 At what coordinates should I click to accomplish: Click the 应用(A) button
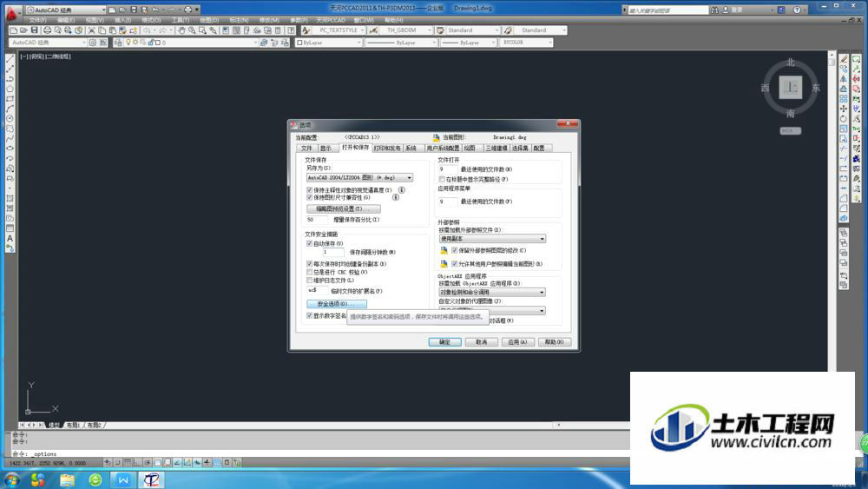[x=517, y=342]
